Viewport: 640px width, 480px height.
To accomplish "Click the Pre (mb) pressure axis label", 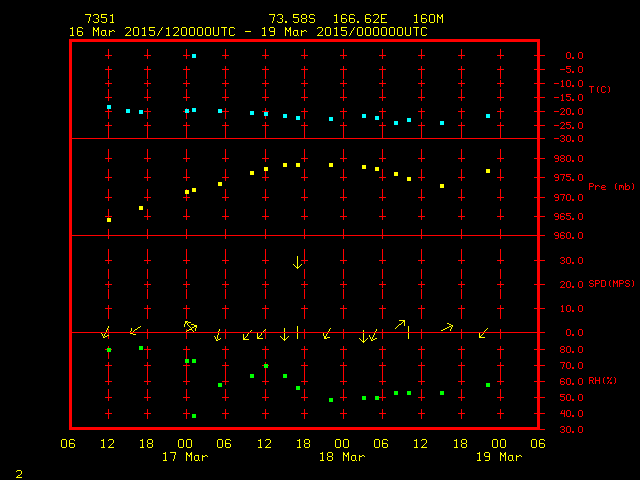I will coord(611,187).
